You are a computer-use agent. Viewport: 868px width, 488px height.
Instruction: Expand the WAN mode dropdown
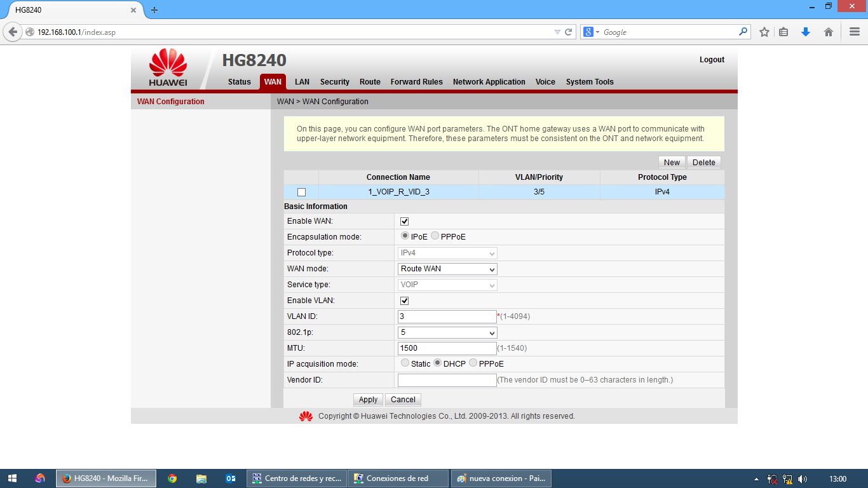447,269
